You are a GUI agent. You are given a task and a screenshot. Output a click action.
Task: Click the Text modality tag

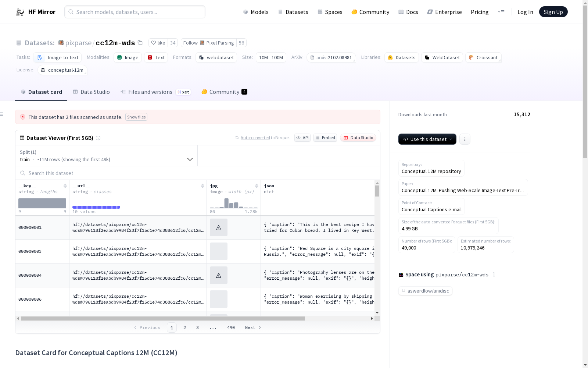coord(156,57)
